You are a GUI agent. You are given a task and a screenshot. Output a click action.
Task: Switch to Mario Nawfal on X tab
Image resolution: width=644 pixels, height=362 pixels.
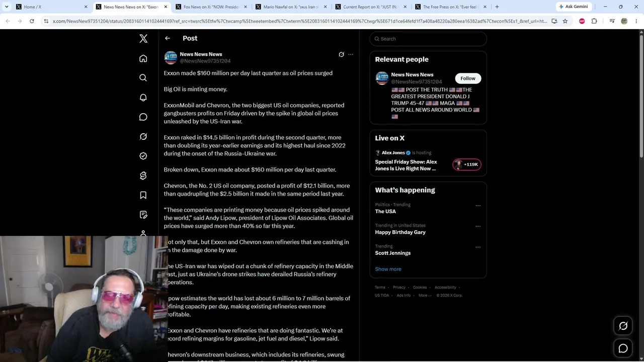pos(291,7)
